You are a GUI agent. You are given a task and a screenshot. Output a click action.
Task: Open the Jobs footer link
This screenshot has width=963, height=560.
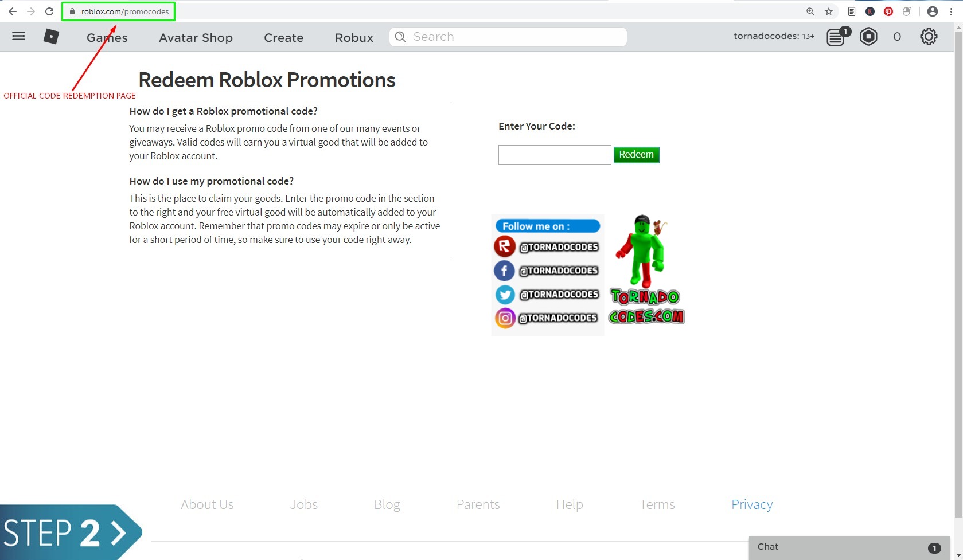[x=304, y=504]
